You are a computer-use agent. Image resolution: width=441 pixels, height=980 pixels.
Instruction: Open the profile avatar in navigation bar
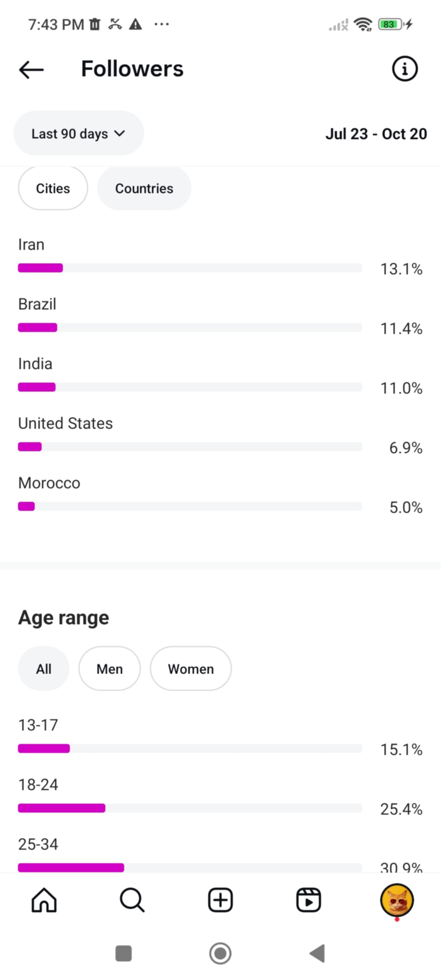(x=397, y=900)
